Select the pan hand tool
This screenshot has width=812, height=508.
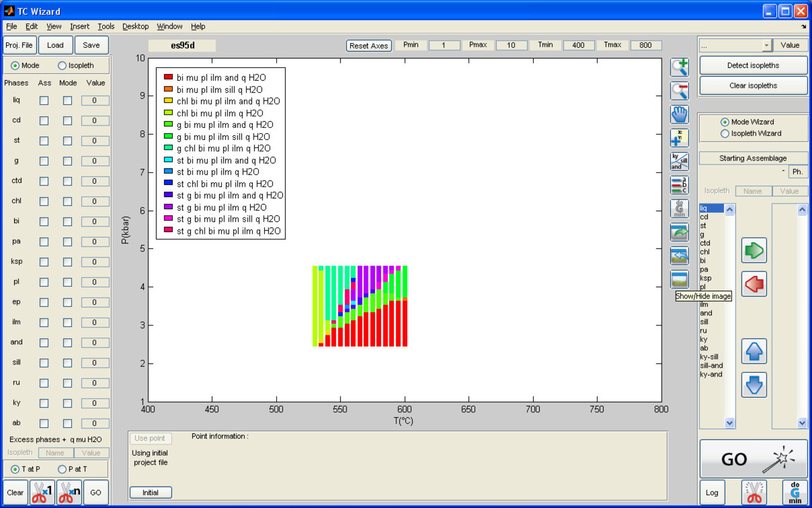coord(679,115)
